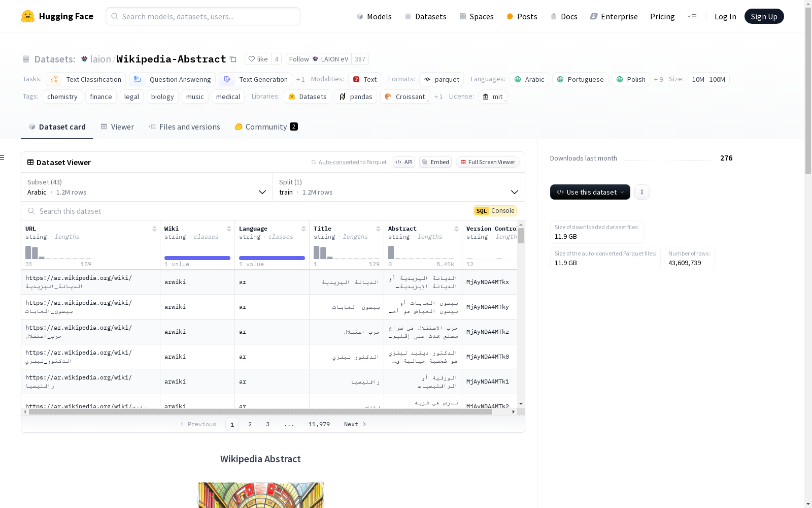Sort the Abstract column using its arrows
This screenshot has height=508, width=812.
(x=456, y=229)
